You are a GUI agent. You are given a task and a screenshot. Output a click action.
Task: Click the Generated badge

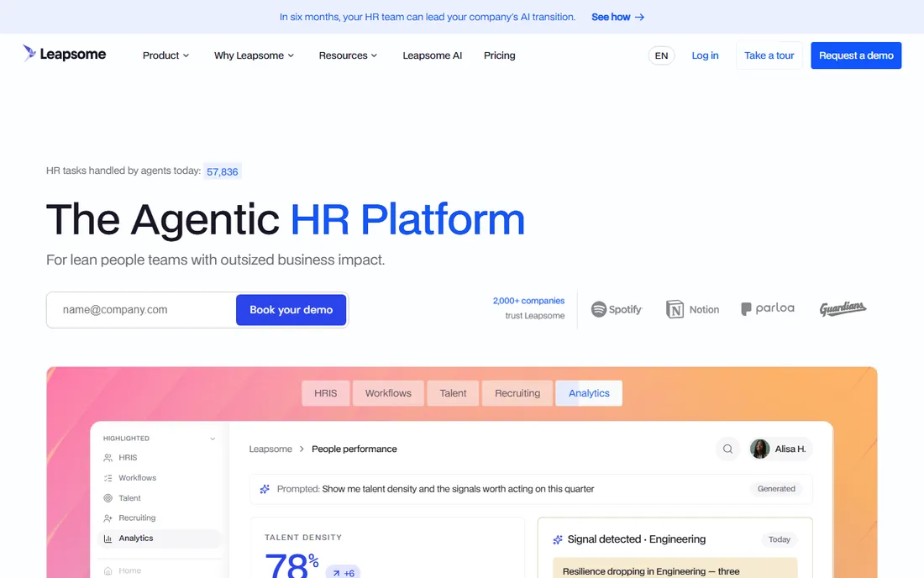coord(776,489)
